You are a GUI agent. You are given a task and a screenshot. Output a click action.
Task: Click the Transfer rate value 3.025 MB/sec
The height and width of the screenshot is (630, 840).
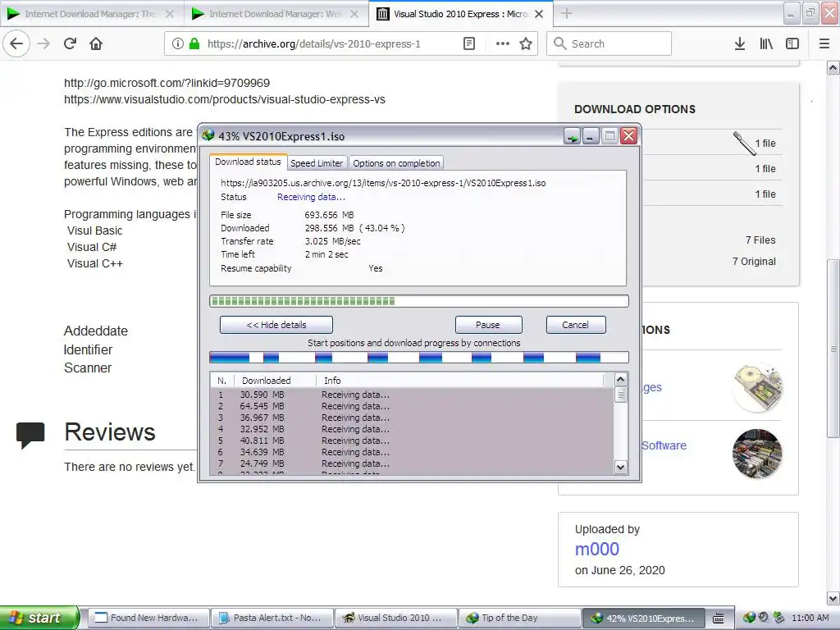click(333, 241)
